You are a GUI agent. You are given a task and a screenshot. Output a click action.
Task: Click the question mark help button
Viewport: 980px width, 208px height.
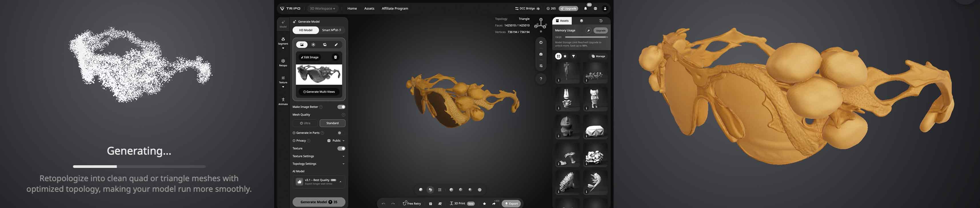(x=541, y=79)
